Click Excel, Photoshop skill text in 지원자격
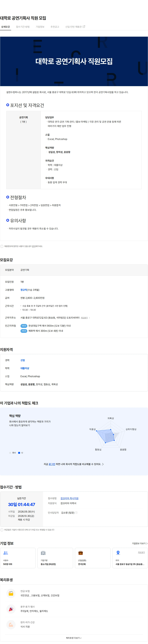The image size is (148, 644). (30, 376)
